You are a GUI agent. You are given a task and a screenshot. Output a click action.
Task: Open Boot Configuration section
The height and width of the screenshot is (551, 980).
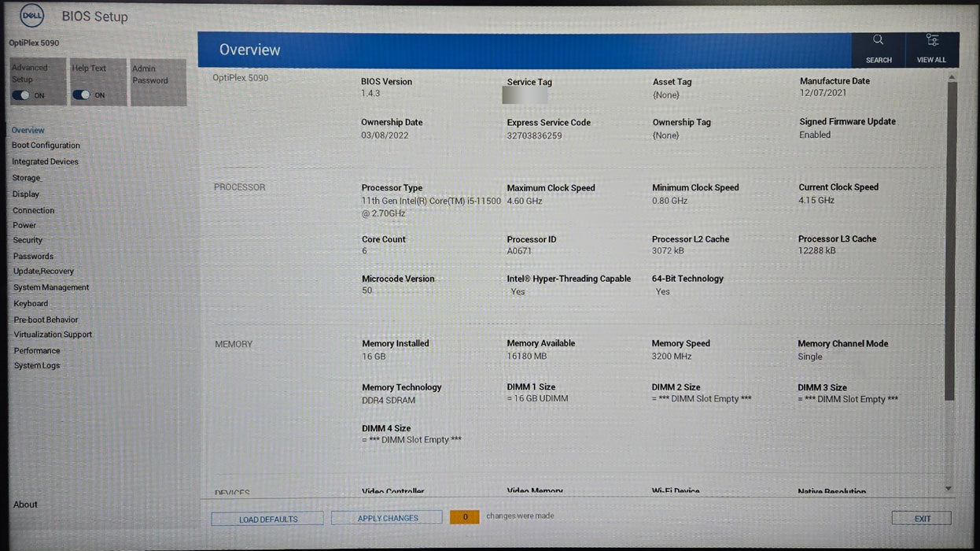coord(46,146)
